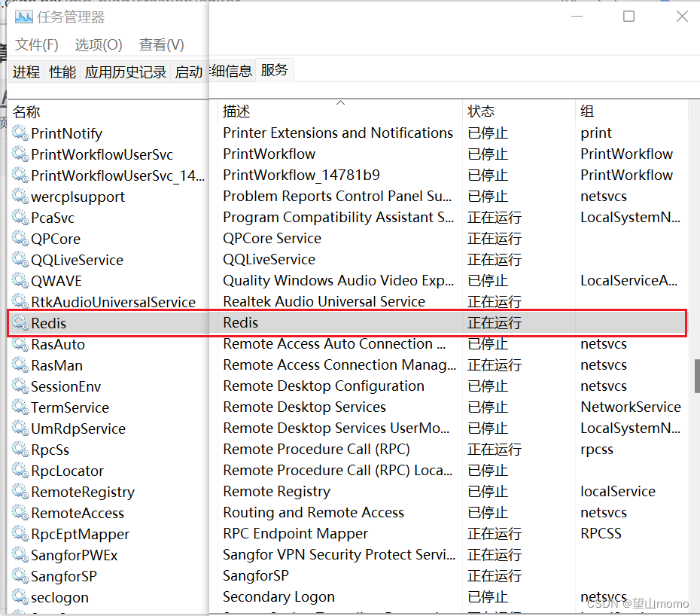Click rpcss group of RpcSs row
This screenshot has height=616, width=700.
point(597,449)
